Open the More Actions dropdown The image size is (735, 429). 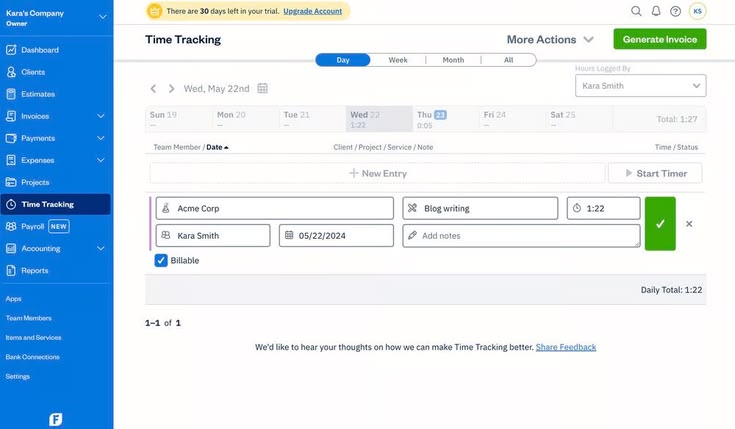(x=550, y=39)
